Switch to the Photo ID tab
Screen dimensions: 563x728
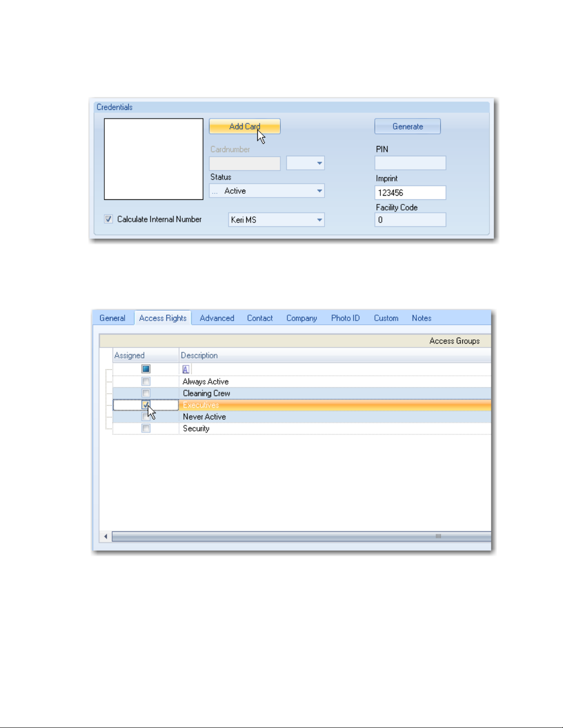pyautogui.click(x=345, y=318)
